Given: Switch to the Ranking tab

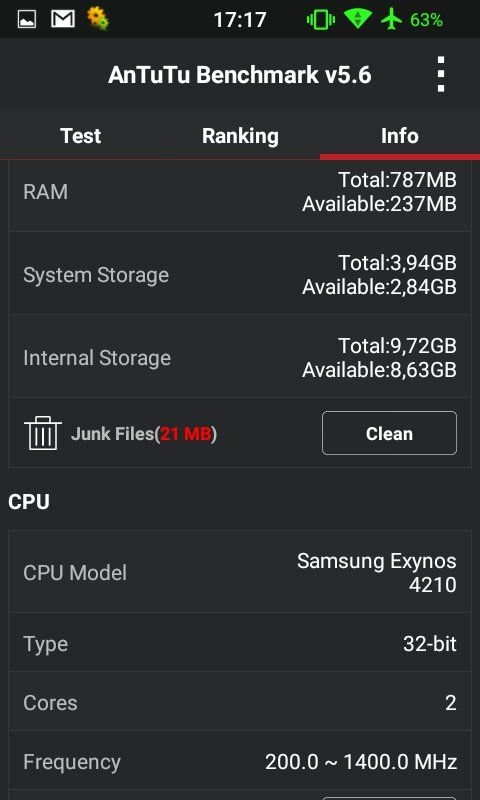Looking at the screenshot, I should click(240, 136).
